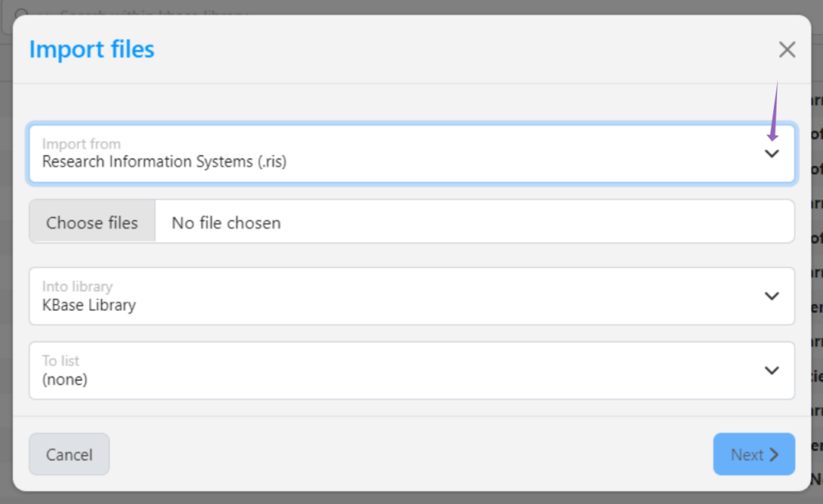The height and width of the screenshot is (504, 823).
Task: Click the 'KBase Library' selected value
Action: click(89, 305)
